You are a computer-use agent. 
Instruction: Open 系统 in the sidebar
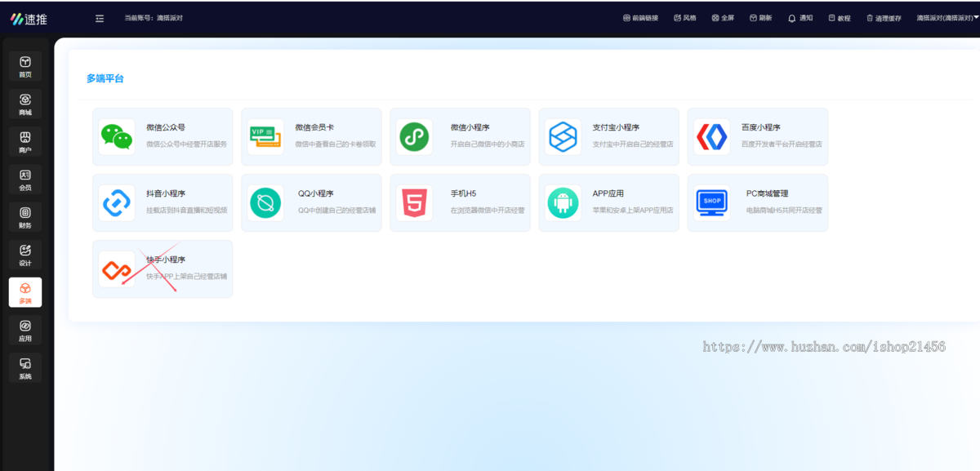point(25,367)
